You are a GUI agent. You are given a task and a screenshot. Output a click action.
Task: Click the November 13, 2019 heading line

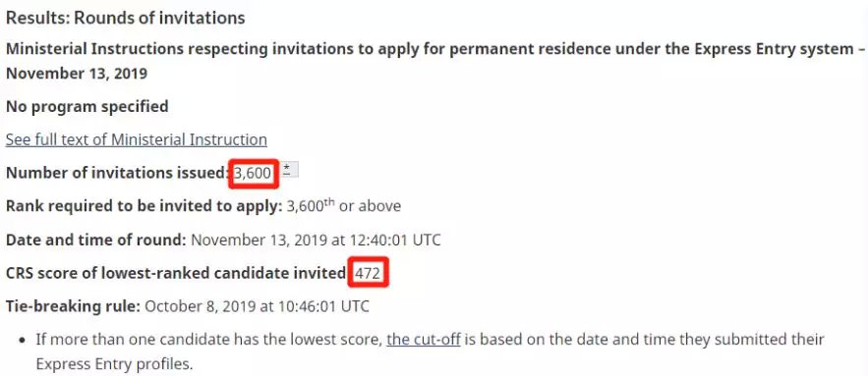[77, 74]
